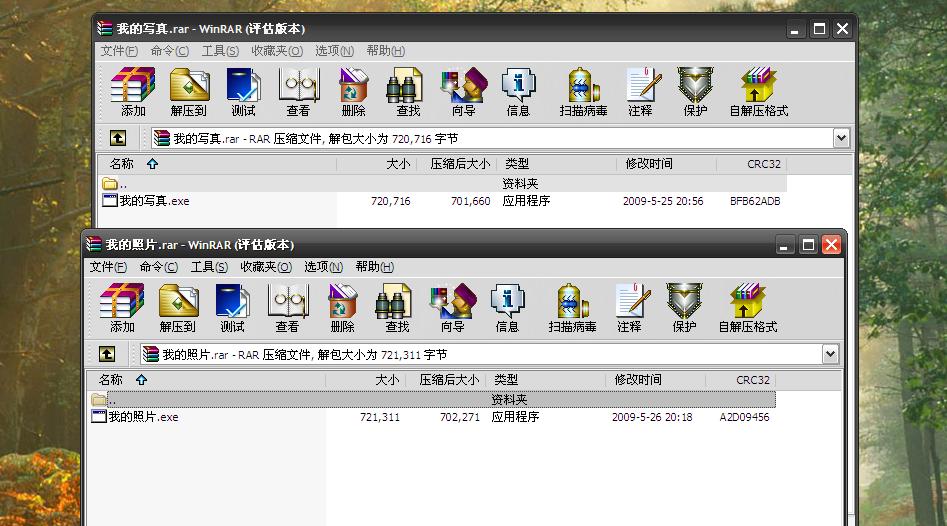Image resolution: width=947 pixels, height=526 pixels.
Task: Sort by CRC32 column in 我的写真.rar window
Action: [x=752, y=164]
